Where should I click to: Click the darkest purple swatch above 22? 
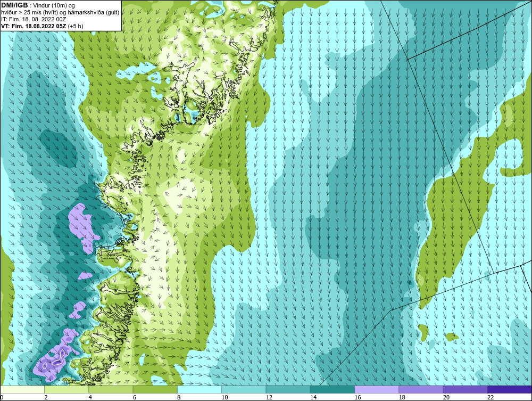tap(510, 389)
